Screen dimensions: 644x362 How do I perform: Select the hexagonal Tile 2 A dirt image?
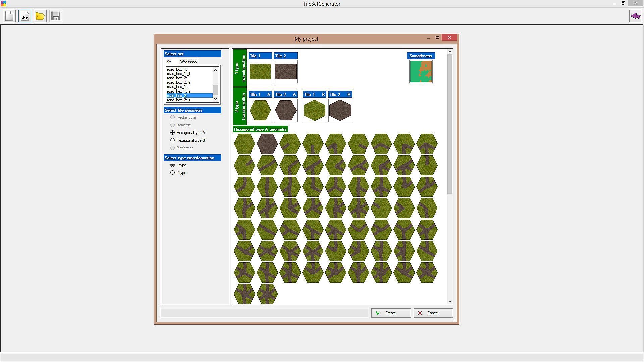pos(285,110)
